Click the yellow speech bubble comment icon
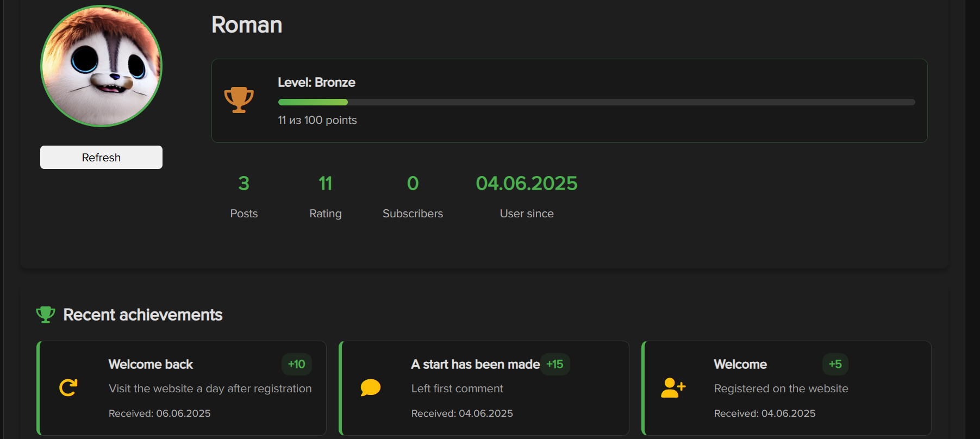Viewport: 980px width, 439px height. [x=371, y=387]
